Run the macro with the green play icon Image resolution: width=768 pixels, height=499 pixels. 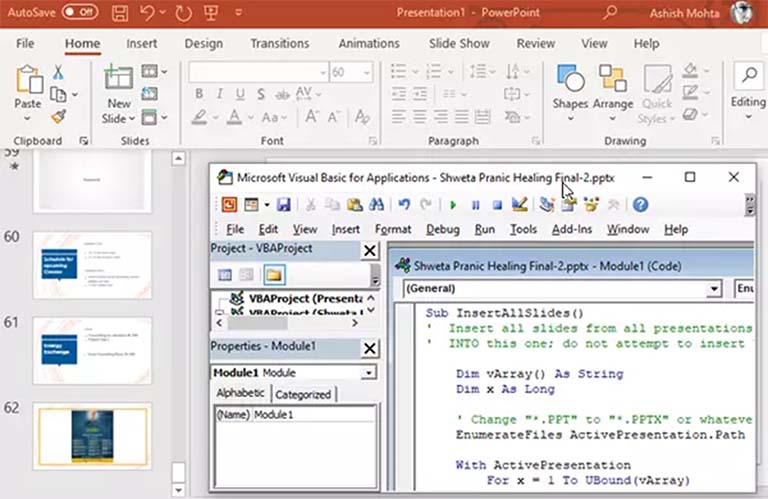(x=453, y=205)
